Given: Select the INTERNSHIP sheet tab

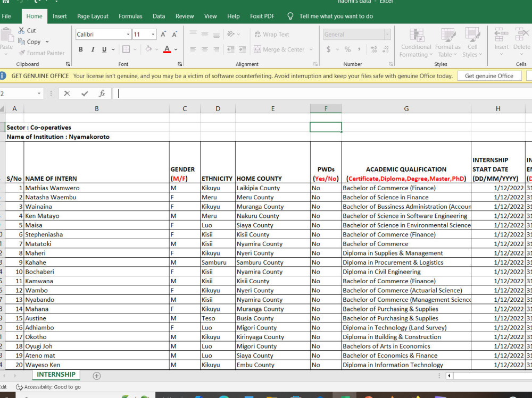Looking at the screenshot, I should click(56, 375).
